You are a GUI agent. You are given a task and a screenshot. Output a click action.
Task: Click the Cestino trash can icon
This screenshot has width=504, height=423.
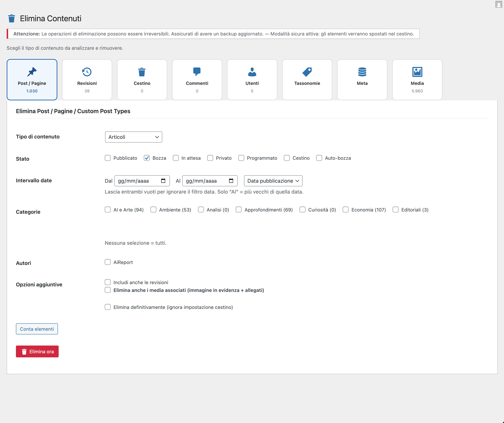coord(142,72)
